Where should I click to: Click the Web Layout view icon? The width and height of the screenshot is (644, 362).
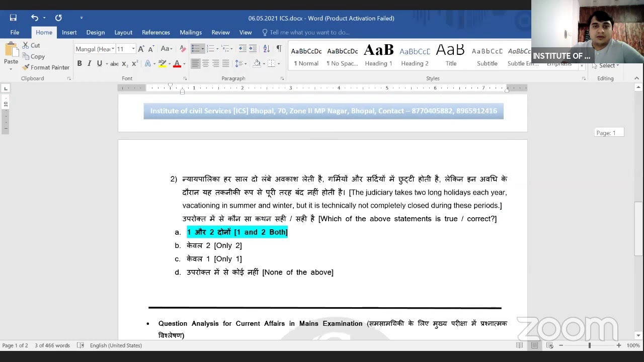(549, 345)
